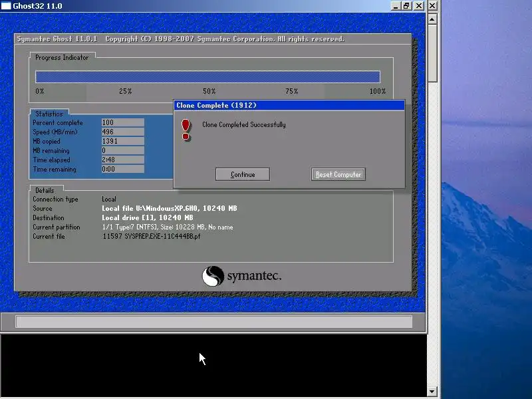Click the Current partition NTFS details text
Viewport: 532px width, 399px height.
pos(168,227)
